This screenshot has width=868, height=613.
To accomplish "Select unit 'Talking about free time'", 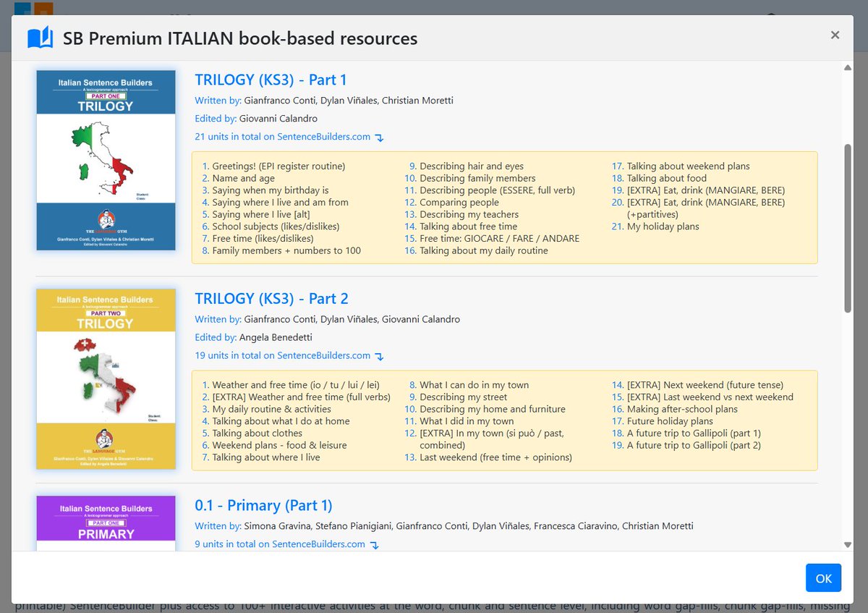I will 468,227.
